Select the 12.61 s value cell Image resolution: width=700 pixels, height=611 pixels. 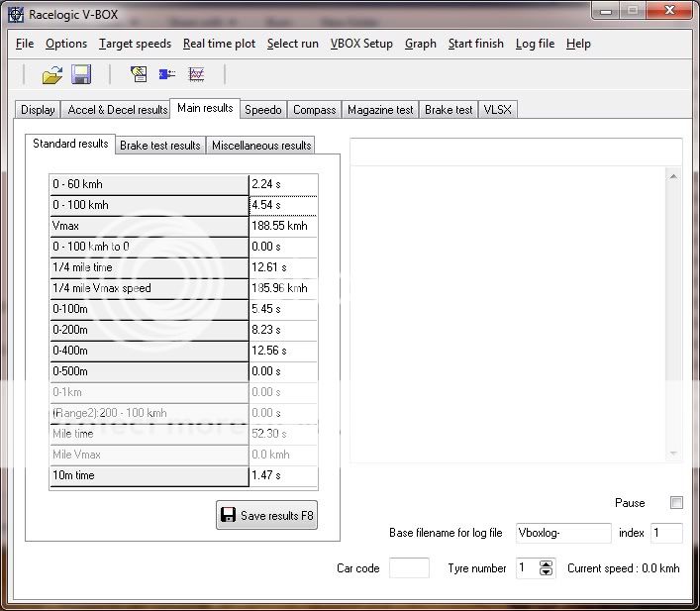tap(283, 267)
